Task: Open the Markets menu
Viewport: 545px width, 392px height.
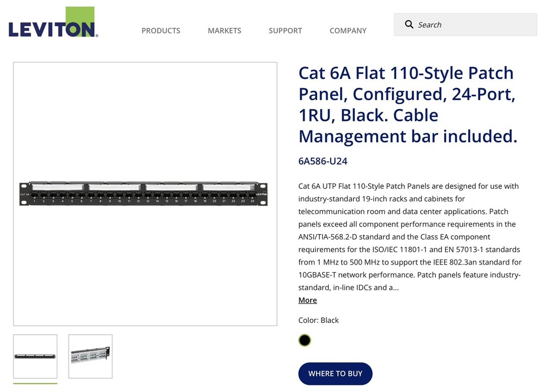Action: [x=224, y=30]
